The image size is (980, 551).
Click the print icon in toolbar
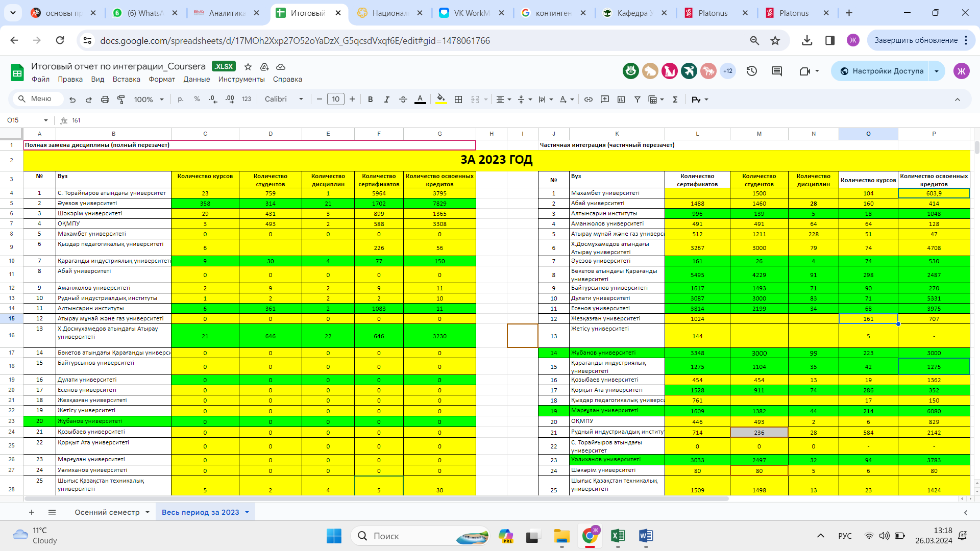105,99
